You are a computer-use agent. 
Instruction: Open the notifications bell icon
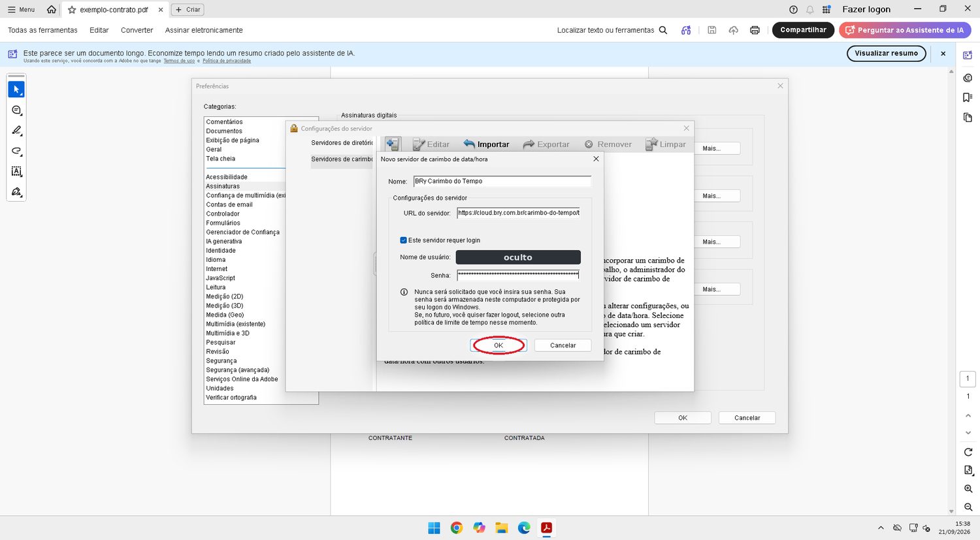[x=810, y=9]
